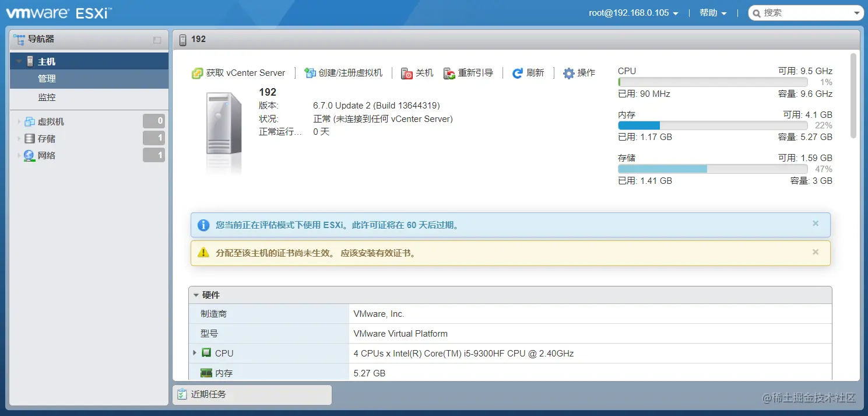Click the 刷新 refresh arrow icon
The image size is (868, 416).
pyautogui.click(x=517, y=73)
